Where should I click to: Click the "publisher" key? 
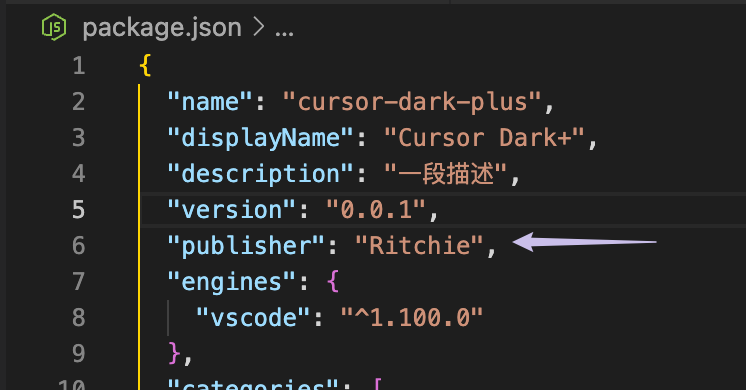[x=246, y=245]
